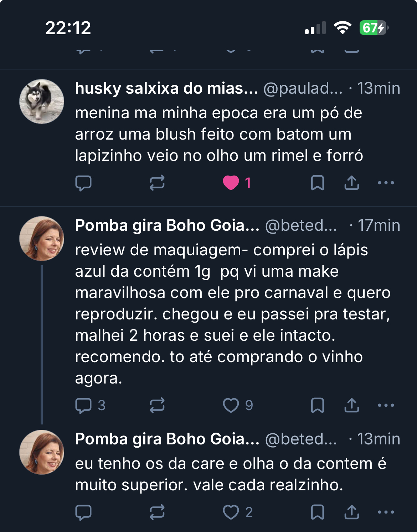Open more options for makeup review post
This screenshot has width=417, height=532.
386,405
